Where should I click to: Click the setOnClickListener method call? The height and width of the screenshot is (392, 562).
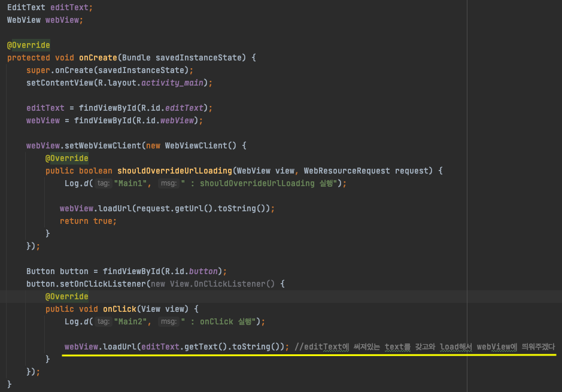102,284
